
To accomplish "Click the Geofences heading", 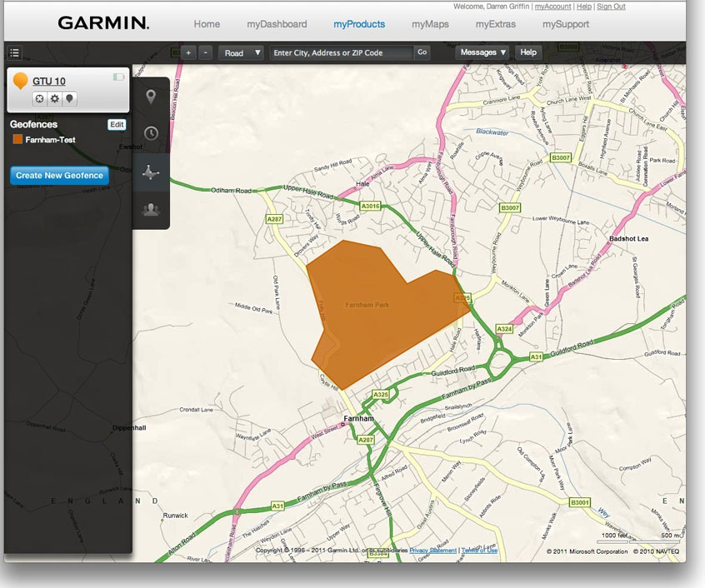I will click(x=33, y=124).
